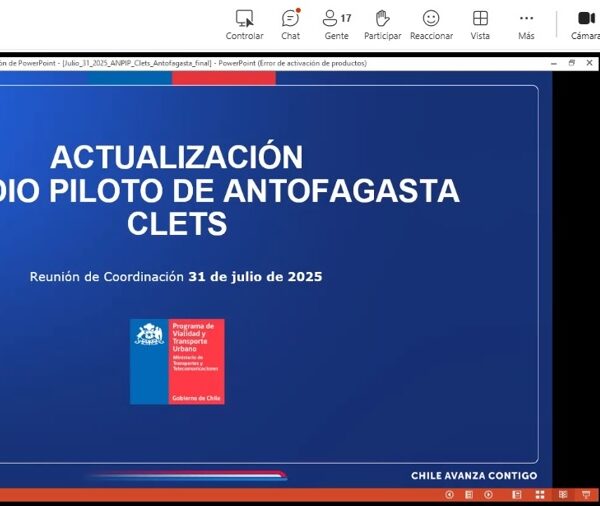The height and width of the screenshot is (506, 600).
Task: Show the Gente participants list
Action: click(336, 25)
